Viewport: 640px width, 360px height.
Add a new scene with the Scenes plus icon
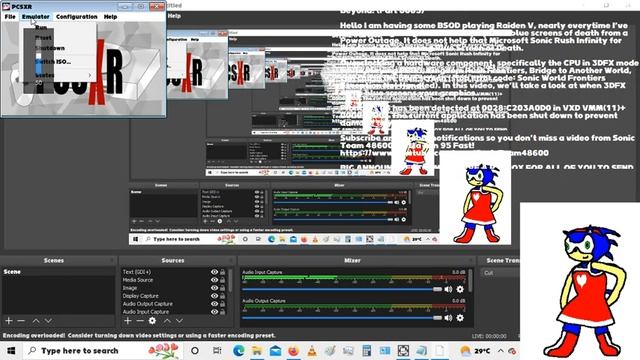[x=9, y=321]
